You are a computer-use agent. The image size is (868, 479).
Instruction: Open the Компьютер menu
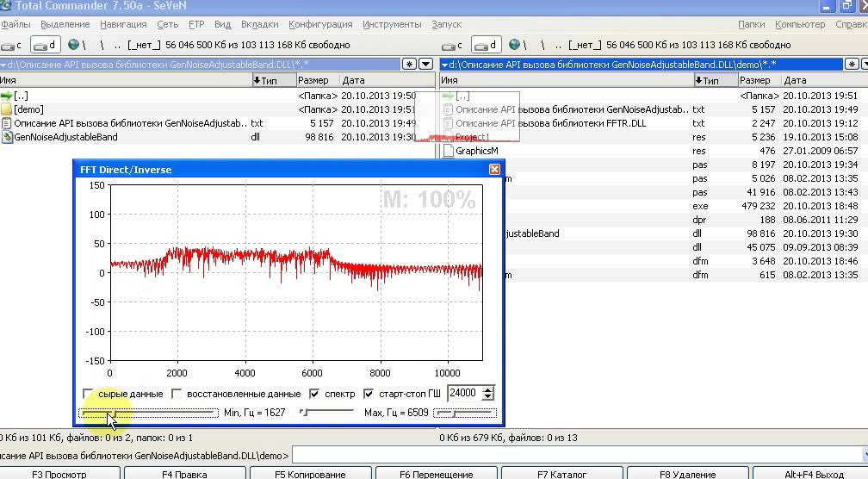[800, 24]
